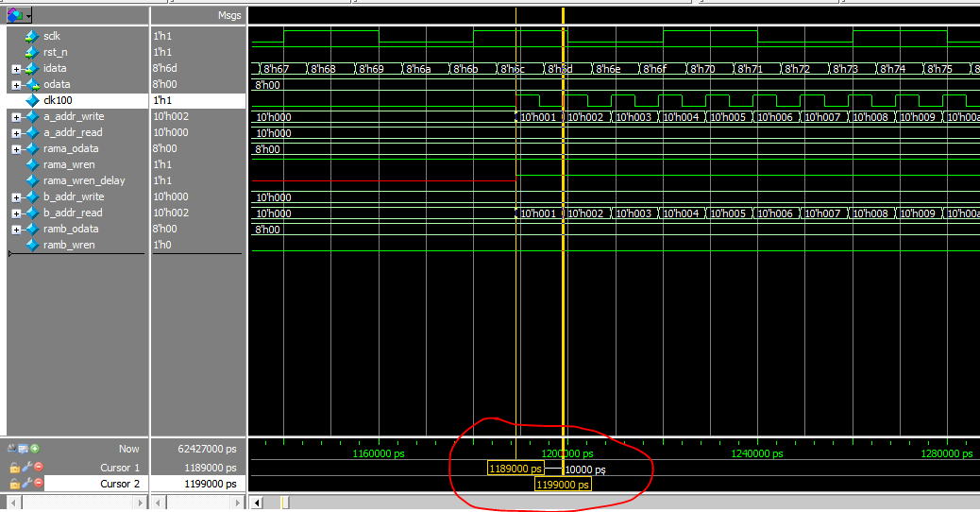Click the 1189000 ps cursor time marker

(515, 469)
